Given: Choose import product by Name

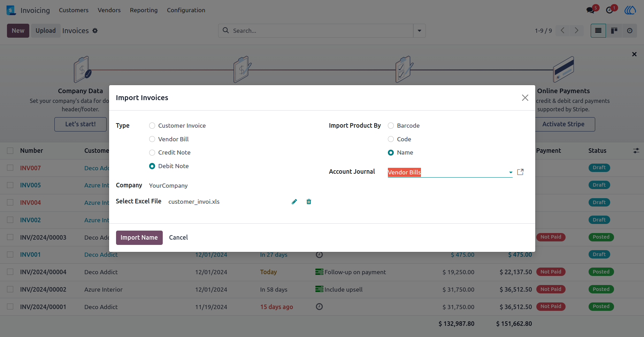Looking at the screenshot, I should coord(391,152).
